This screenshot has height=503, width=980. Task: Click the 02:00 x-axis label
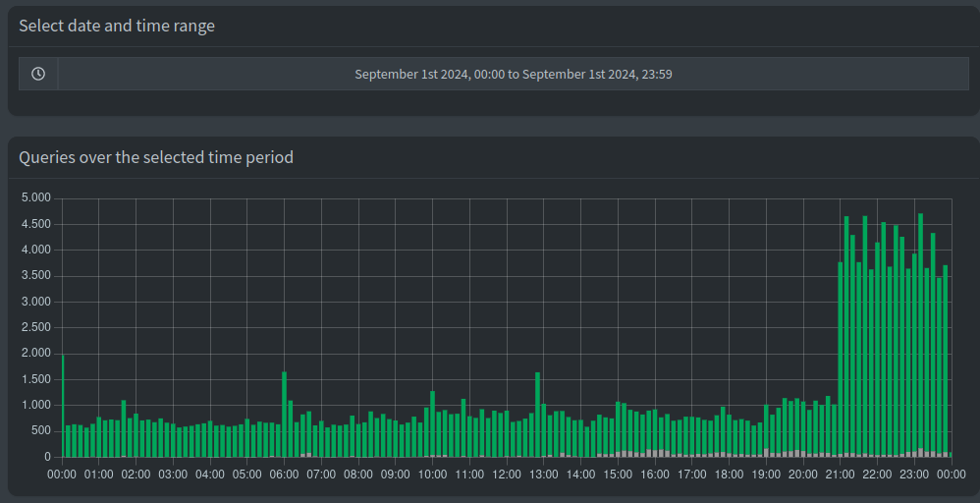click(x=136, y=475)
